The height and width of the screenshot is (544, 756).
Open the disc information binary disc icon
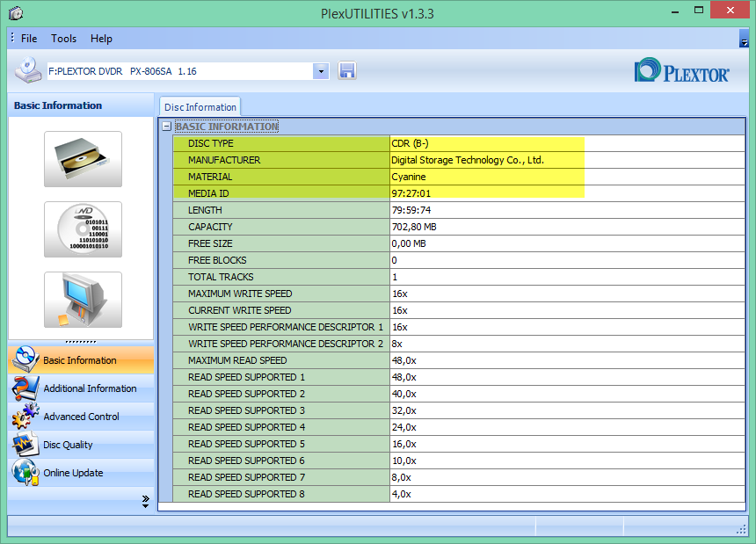point(83,229)
